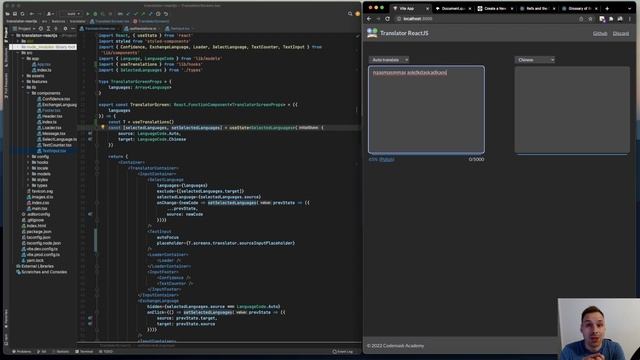Click the Save All icon in IDE toolbar
The image size is (640, 360).
pyautogui.click(x=15, y=14)
